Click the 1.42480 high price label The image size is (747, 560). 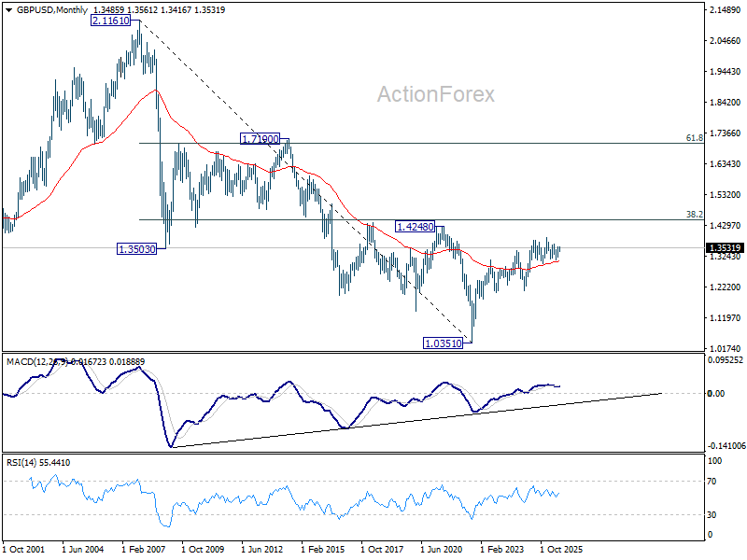415,227
